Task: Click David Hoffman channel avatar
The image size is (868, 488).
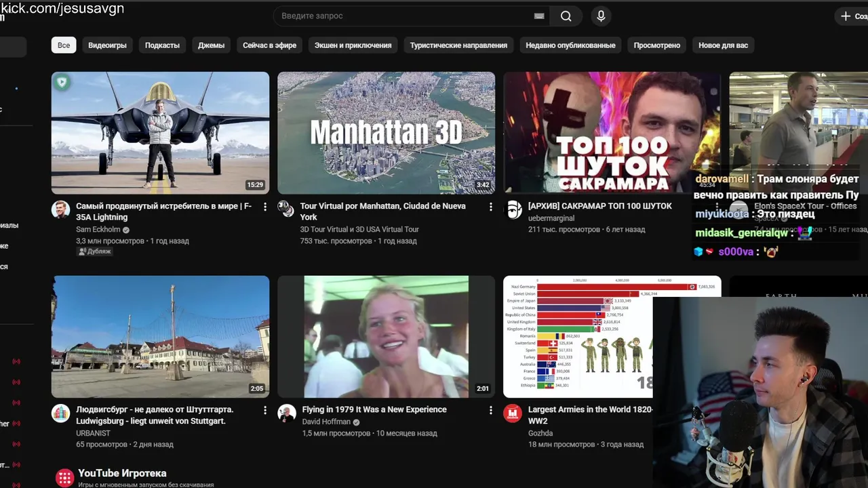Action: [287, 413]
